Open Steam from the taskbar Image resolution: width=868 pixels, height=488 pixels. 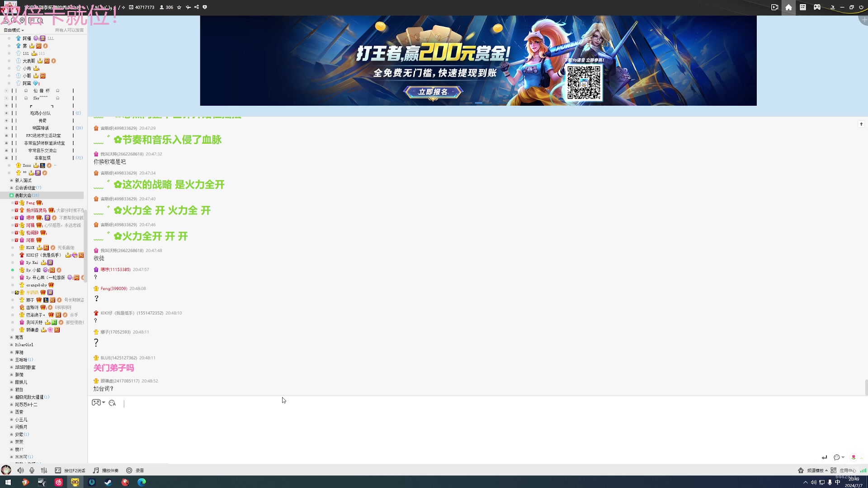(x=108, y=482)
